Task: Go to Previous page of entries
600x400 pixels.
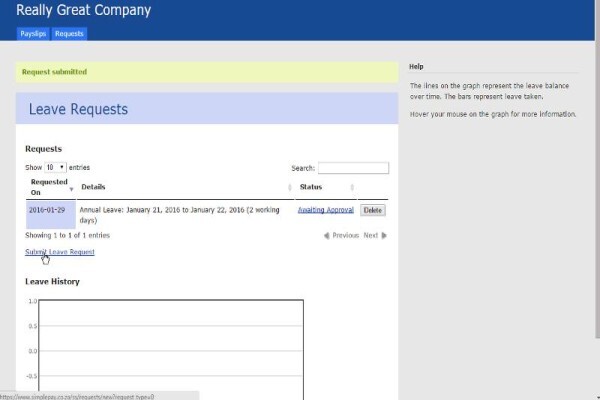Action: coord(341,235)
